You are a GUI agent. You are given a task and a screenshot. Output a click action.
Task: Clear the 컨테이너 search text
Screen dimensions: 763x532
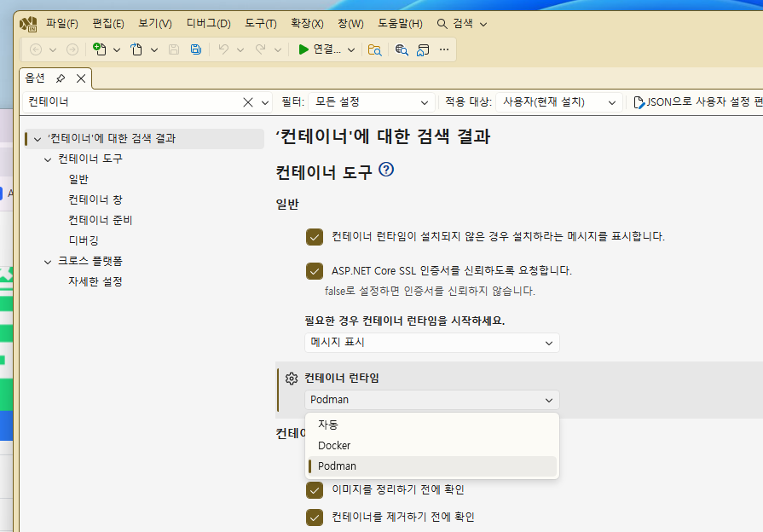pyautogui.click(x=248, y=102)
